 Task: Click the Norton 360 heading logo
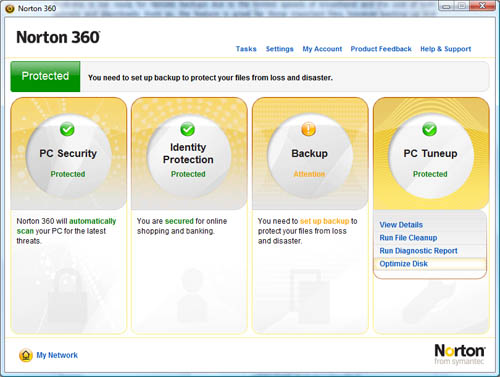[x=58, y=37]
